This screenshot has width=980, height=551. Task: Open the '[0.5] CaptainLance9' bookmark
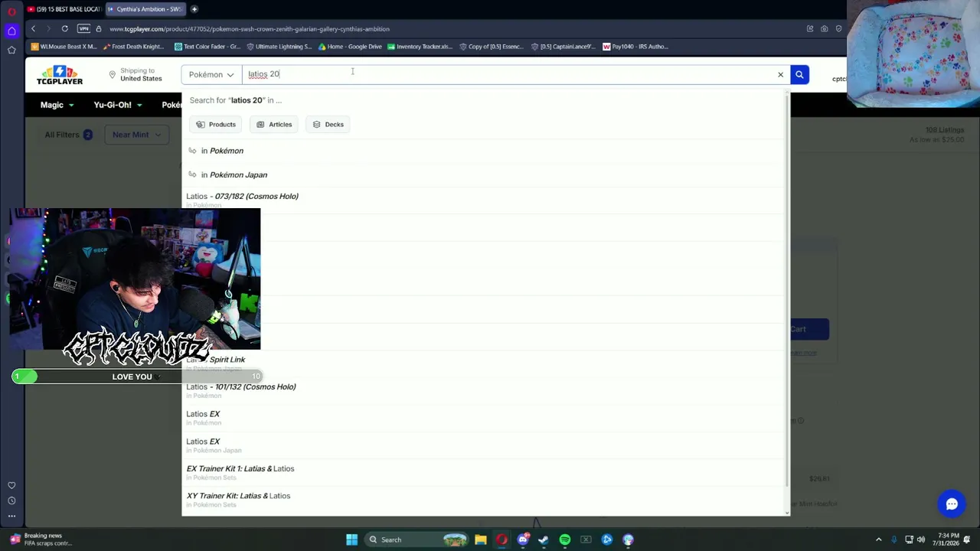563,47
